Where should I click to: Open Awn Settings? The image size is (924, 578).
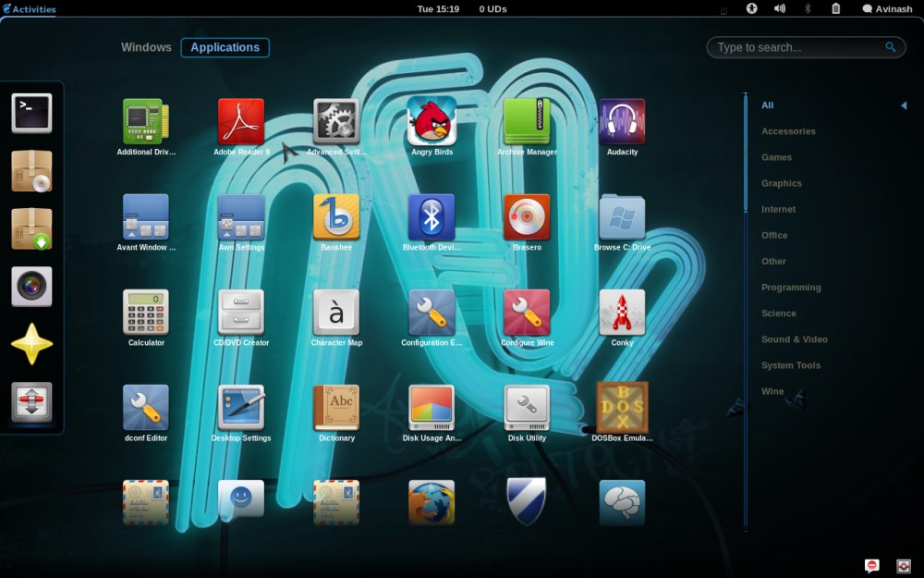tap(241, 217)
